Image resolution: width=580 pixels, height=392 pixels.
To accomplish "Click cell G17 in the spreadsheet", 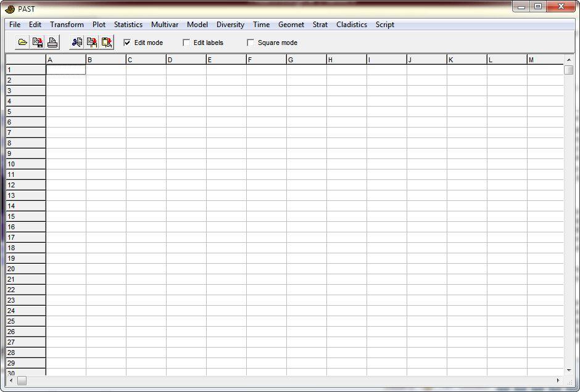I will click(307, 237).
